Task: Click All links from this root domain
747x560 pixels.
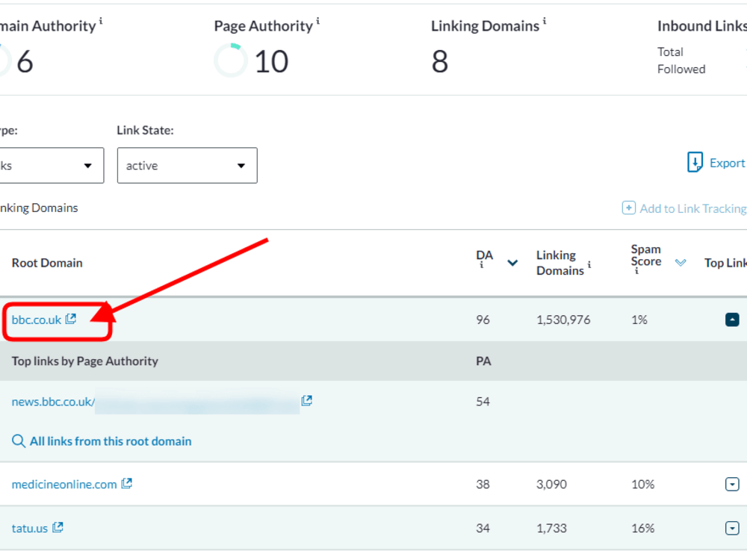Action: point(111,441)
